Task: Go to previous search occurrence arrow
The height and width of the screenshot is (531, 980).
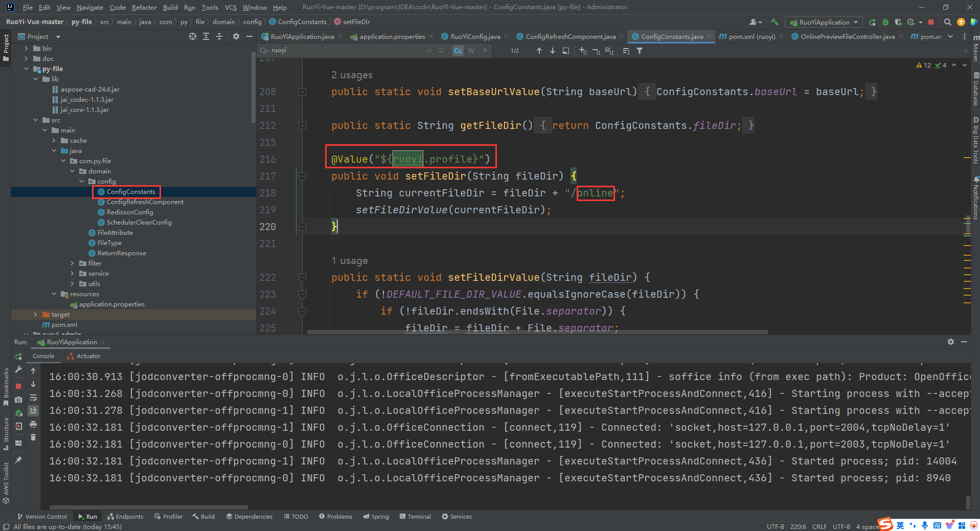Action: click(539, 51)
